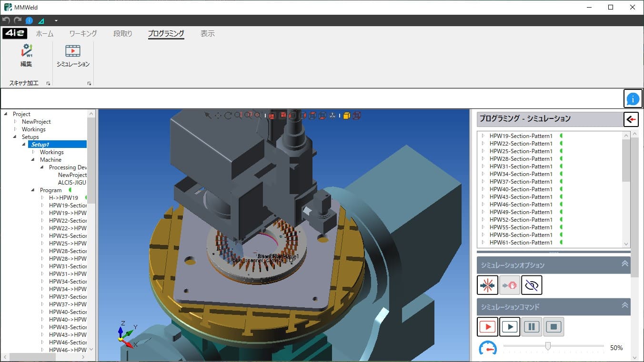This screenshot has height=362, width=644.
Task: Click the 編集 (Edit) ribbon icon
Action: point(26,54)
